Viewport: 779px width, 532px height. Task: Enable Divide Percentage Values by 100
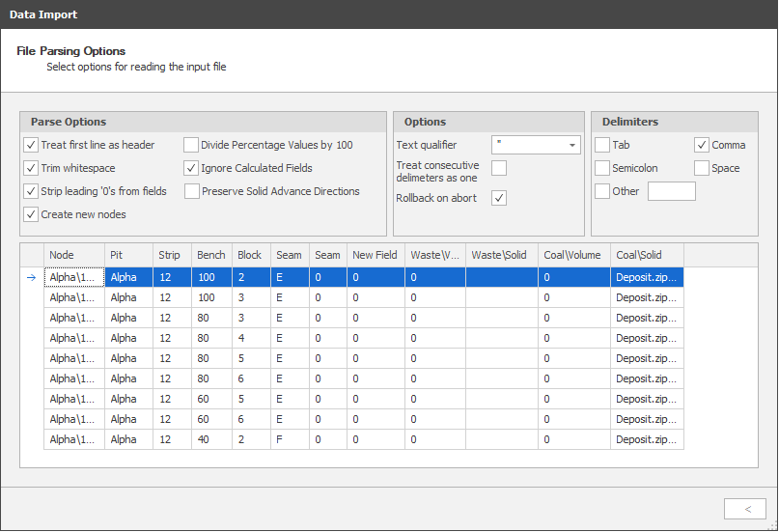click(191, 145)
